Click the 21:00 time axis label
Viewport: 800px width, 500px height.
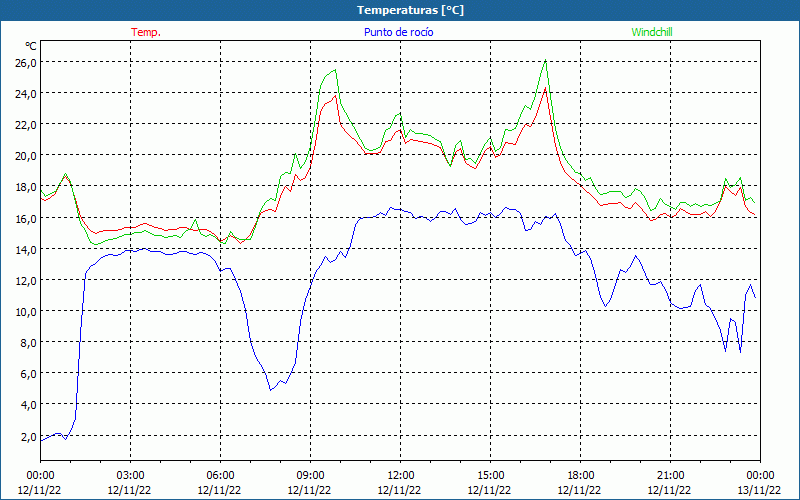pos(670,476)
